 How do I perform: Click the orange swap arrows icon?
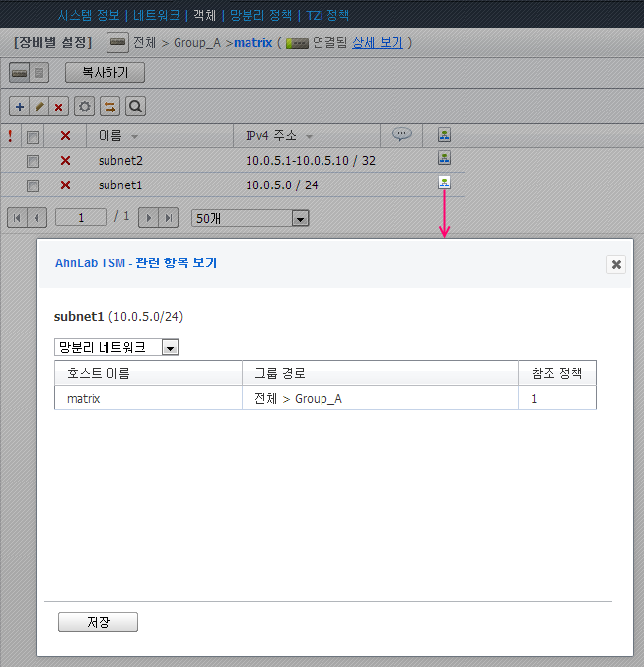pos(110,106)
